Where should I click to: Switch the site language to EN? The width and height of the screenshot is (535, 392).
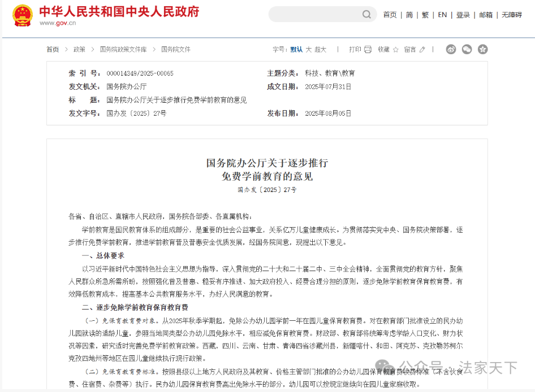tap(442, 15)
